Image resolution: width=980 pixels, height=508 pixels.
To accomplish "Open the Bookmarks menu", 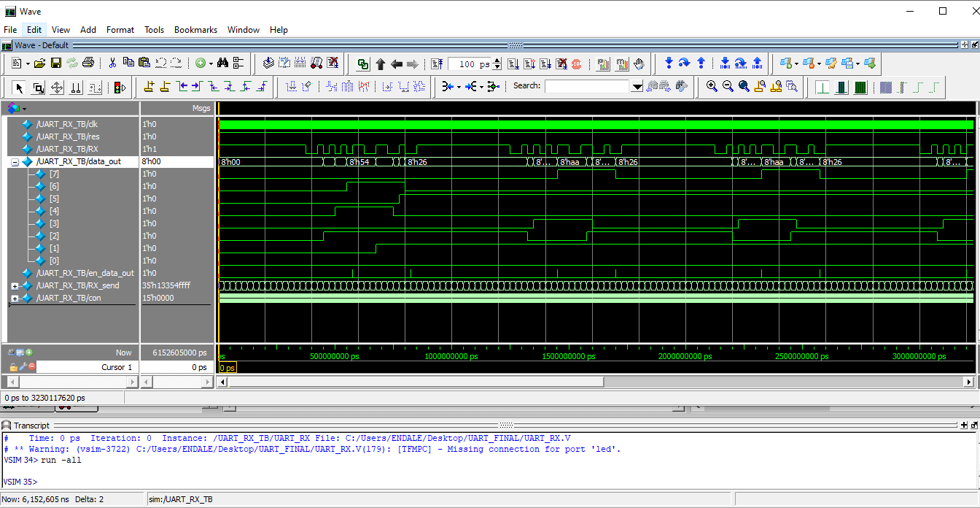I will click(195, 30).
